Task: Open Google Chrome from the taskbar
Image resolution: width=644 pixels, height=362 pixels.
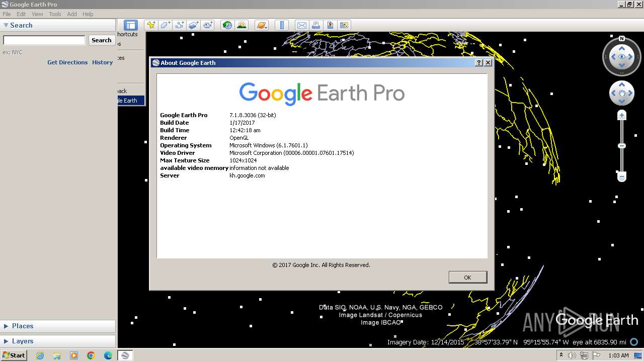Action: [91, 355]
